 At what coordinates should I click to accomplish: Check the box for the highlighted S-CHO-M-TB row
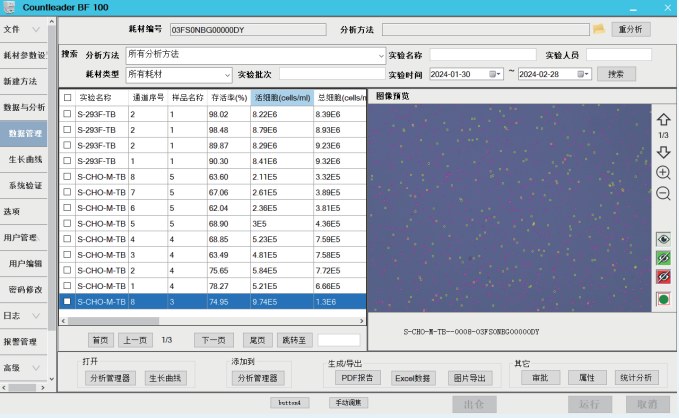pyautogui.click(x=67, y=301)
